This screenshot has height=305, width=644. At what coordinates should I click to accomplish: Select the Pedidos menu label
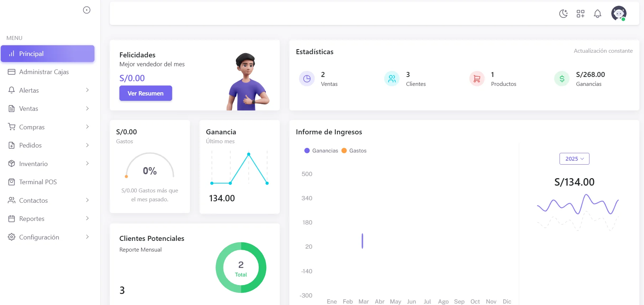coord(30,145)
